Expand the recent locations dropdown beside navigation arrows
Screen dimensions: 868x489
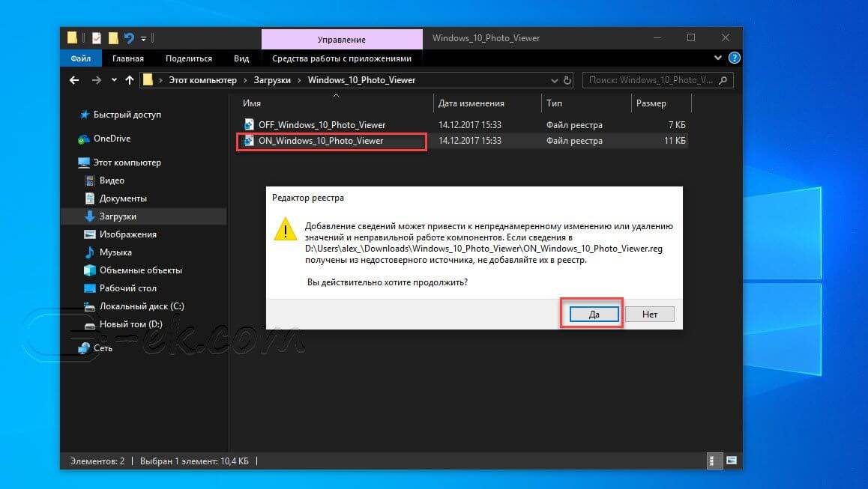pos(113,80)
